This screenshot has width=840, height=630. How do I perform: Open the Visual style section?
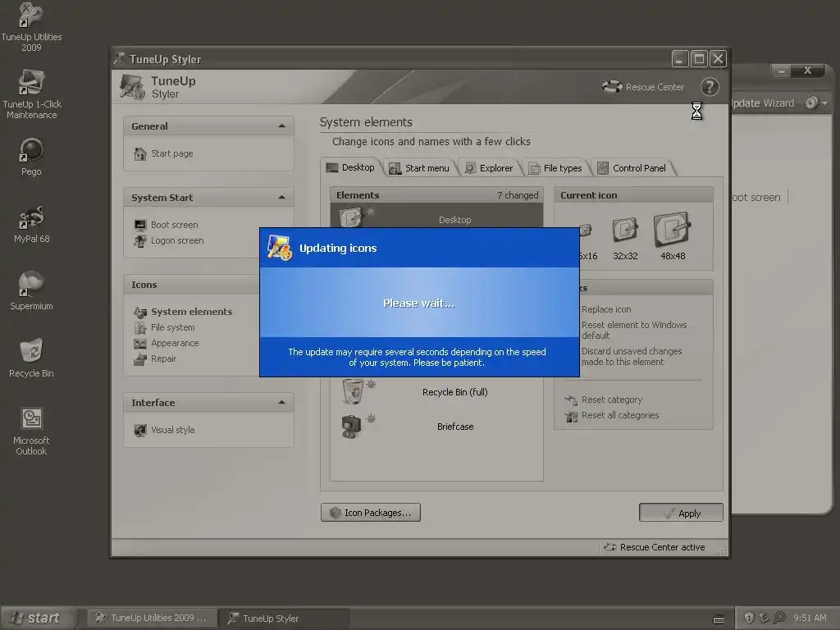pyautogui.click(x=164, y=430)
